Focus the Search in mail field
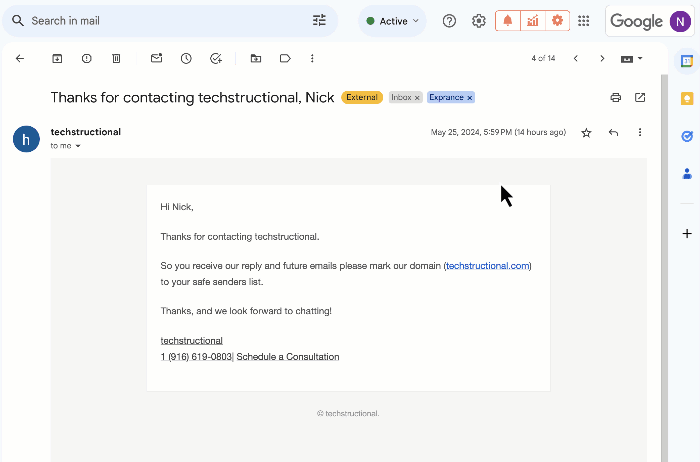This screenshot has width=700, height=462. [x=170, y=21]
